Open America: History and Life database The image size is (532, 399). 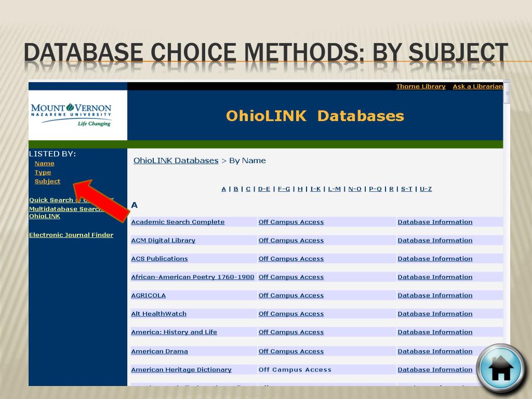pyautogui.click(x=174, y=332)
